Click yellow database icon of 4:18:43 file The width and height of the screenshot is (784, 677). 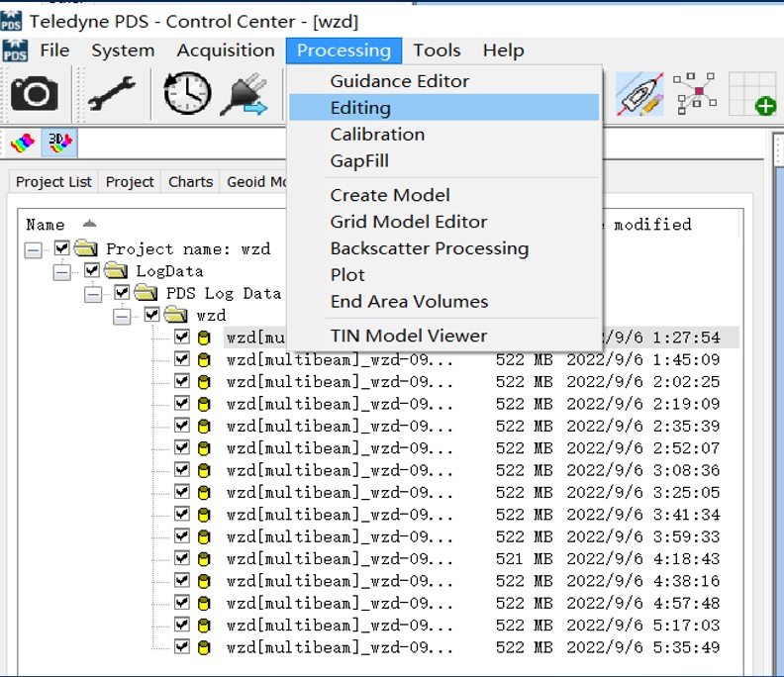[x=204, y=559]
